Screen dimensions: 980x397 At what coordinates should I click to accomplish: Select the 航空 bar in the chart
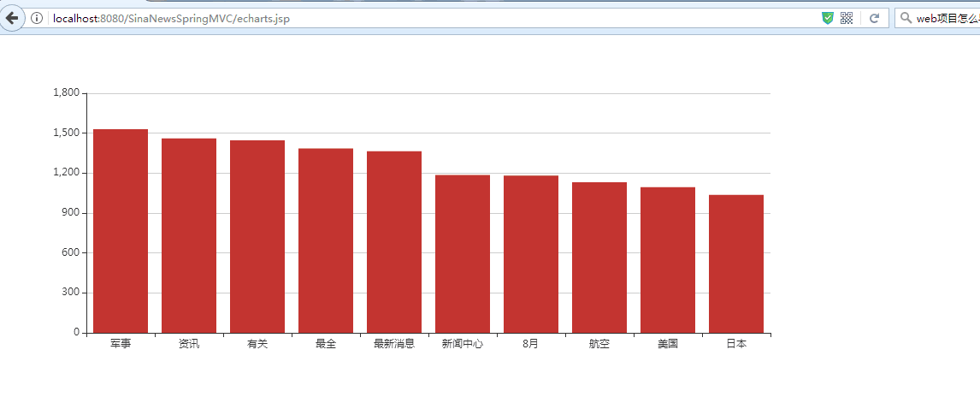[x=599, y=258]
